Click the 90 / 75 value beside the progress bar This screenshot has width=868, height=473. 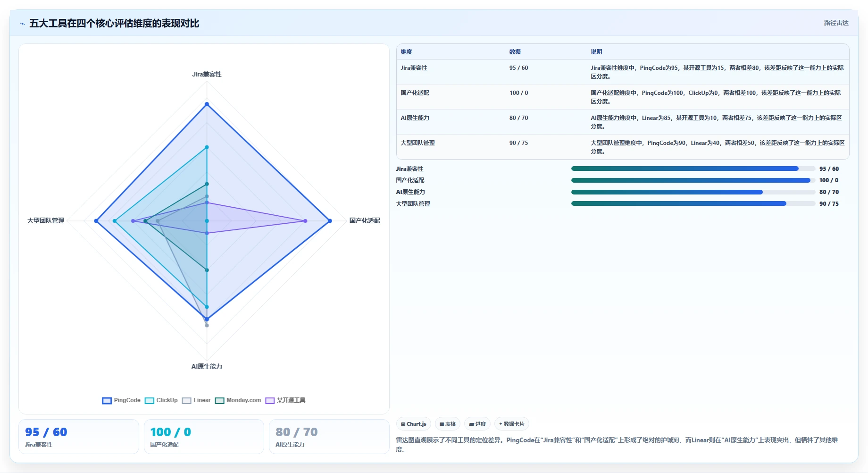[829, 204]
